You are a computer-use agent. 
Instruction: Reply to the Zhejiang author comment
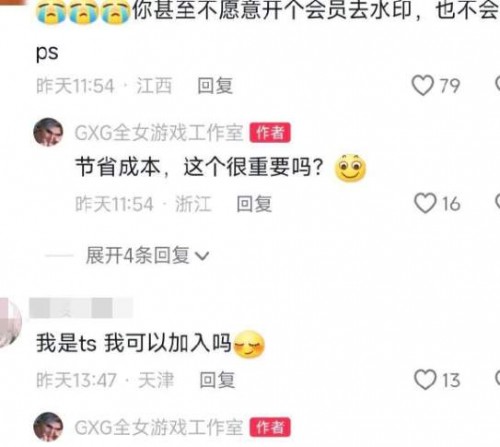(254, 204)
